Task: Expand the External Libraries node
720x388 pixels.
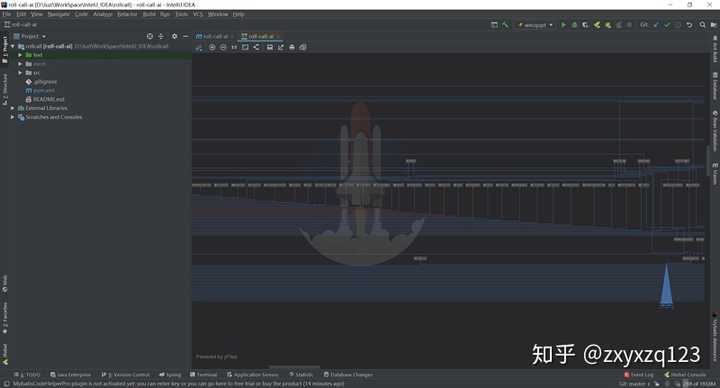Action: point(13,108)
